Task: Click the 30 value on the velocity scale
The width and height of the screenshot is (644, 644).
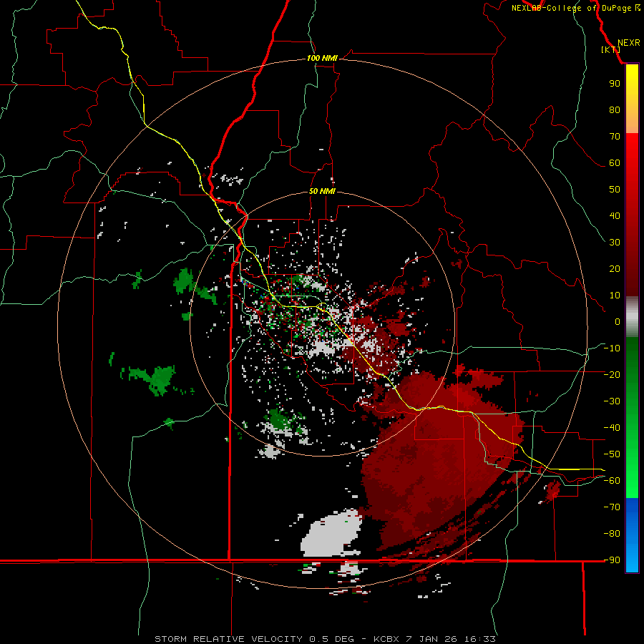Action: [615, 243]
